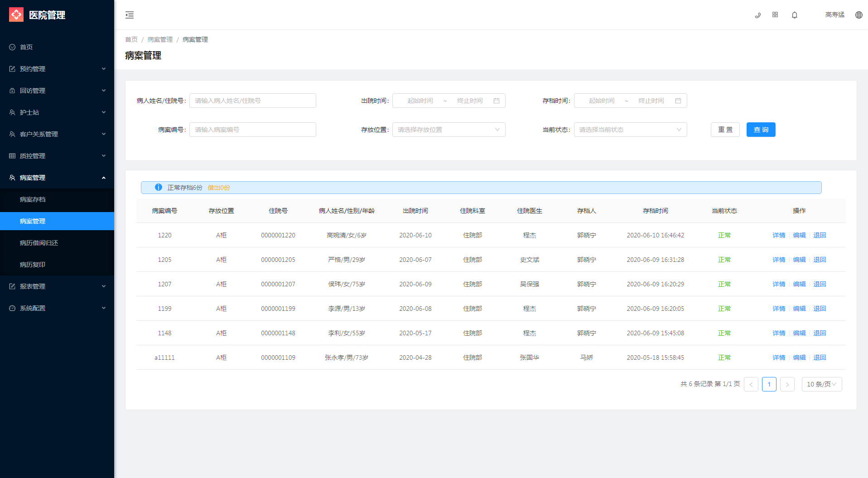Collapse the 病案管理 menu chevron
The width and height of the screenshot is (868, 478).
(x=104, y=178)
